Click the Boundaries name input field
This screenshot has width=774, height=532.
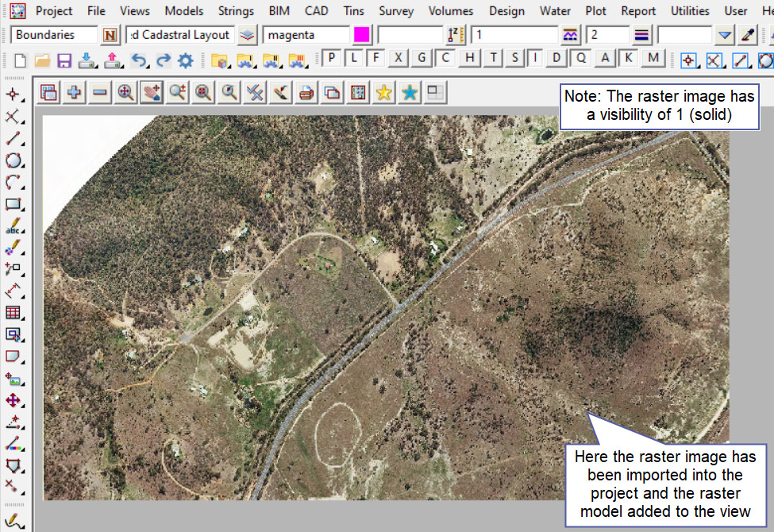(x=54, y=35)
